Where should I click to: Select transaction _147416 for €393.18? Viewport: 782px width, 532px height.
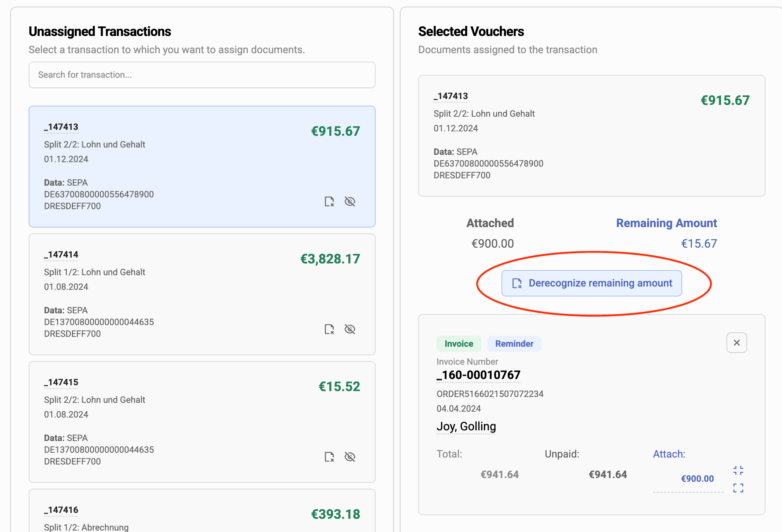202,514
